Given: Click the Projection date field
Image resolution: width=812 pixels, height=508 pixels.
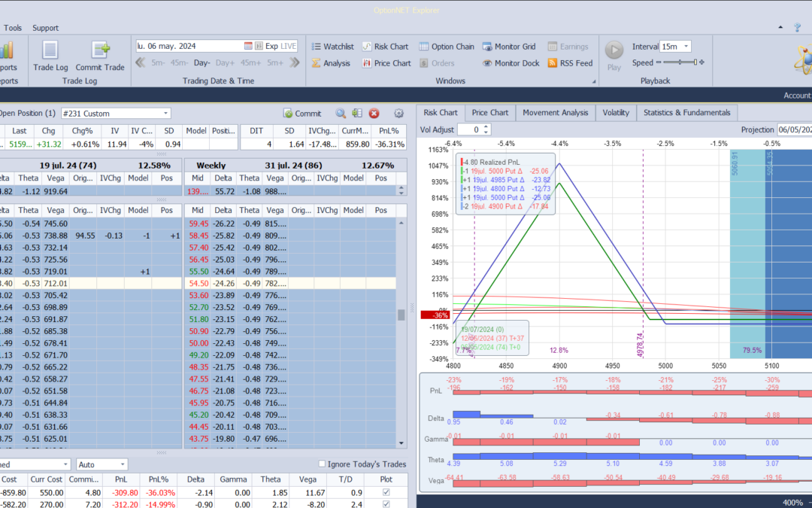Looking at the screenshot, I should (x=795, y=129).
